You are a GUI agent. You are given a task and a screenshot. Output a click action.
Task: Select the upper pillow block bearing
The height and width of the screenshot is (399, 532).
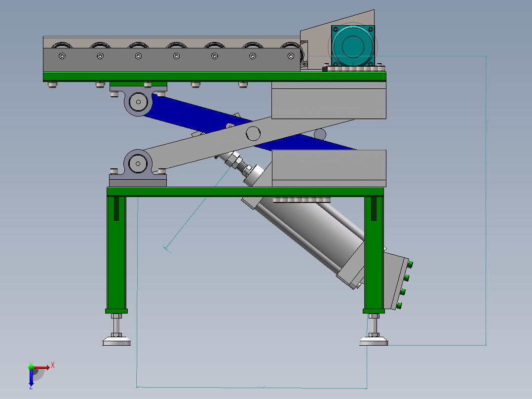click(138, 101)
